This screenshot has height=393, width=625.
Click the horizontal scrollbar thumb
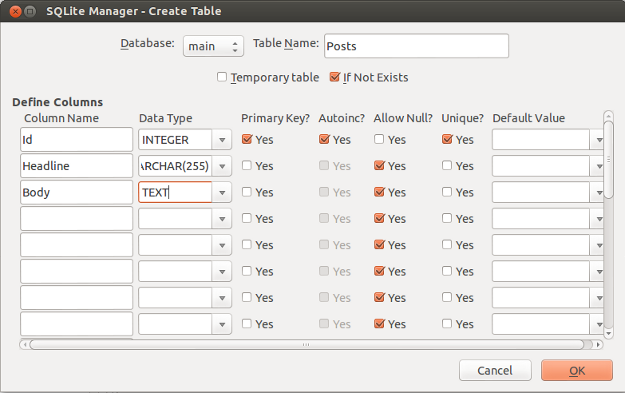click(306, 344)
